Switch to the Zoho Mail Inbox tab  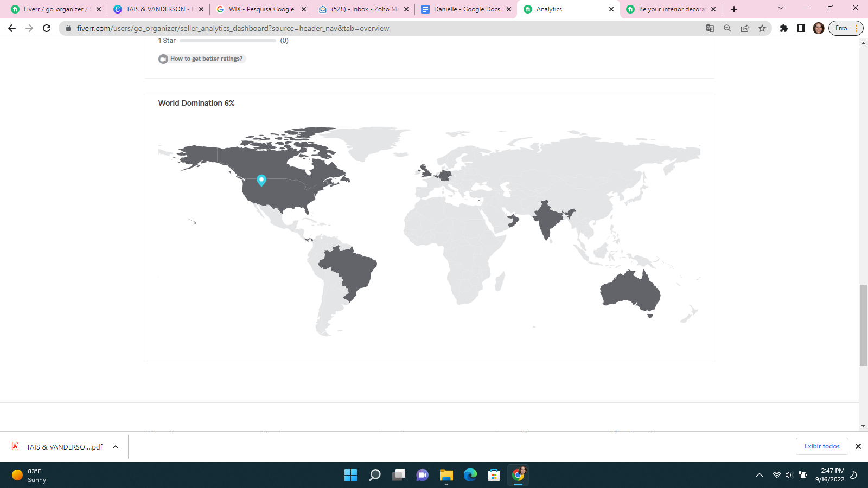pyautogui.click(x=364, y=9)
